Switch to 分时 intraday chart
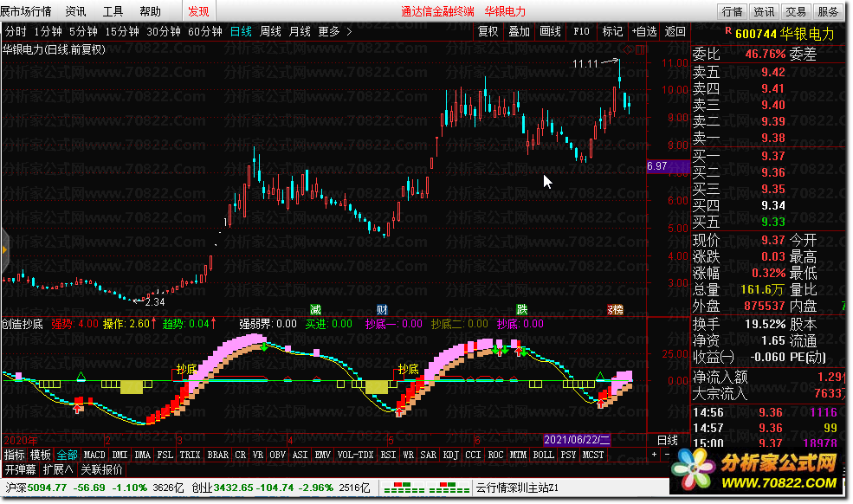 (x=16, y=31)
